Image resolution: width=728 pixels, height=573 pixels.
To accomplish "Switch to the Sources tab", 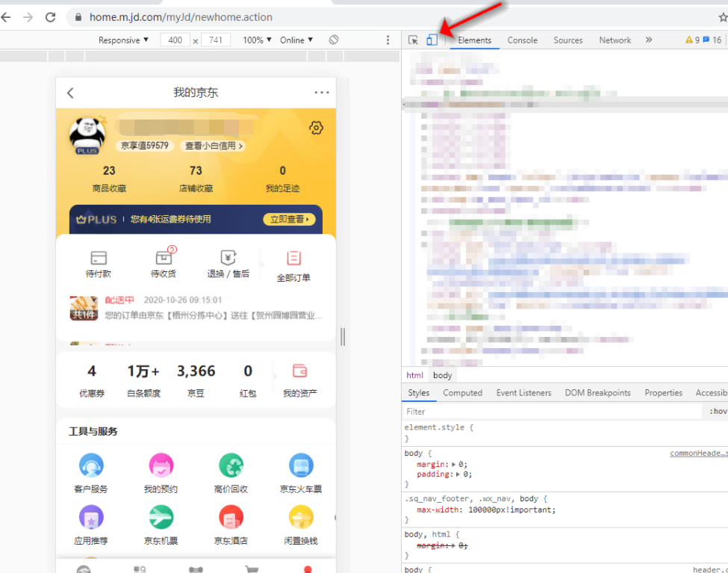I will 567,40.
